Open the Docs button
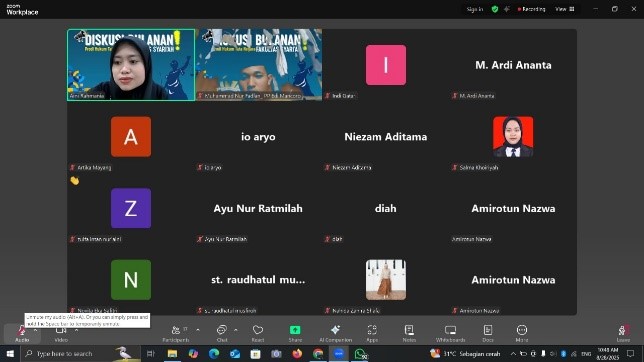 pyautogui.click(x=488, y=333)
